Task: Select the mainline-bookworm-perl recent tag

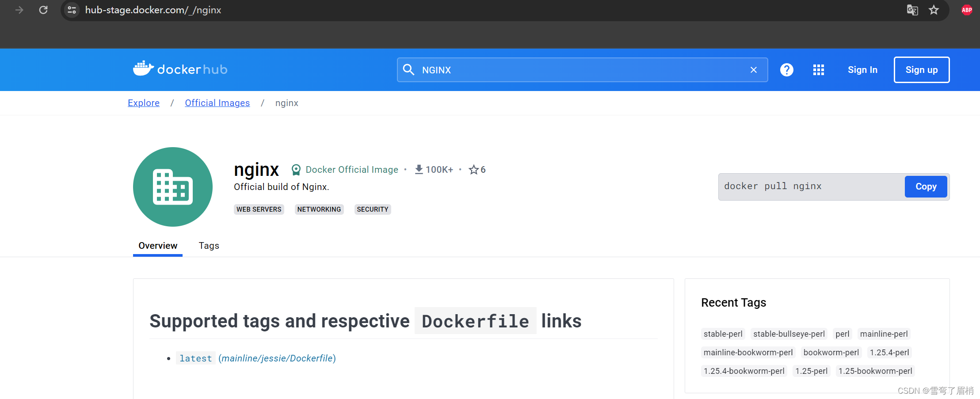Action: [748, 353]
